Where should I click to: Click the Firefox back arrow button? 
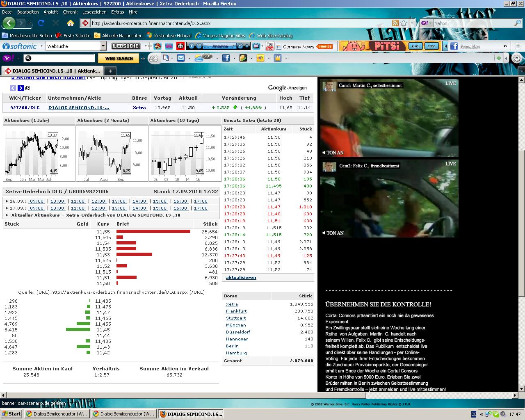(9, 23)
